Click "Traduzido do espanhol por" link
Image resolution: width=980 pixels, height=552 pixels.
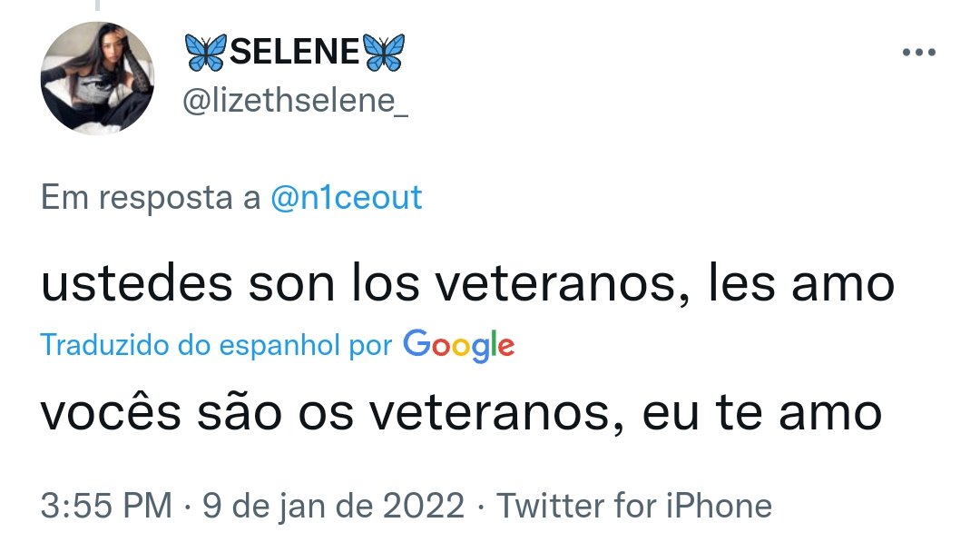tap(216, 345)
